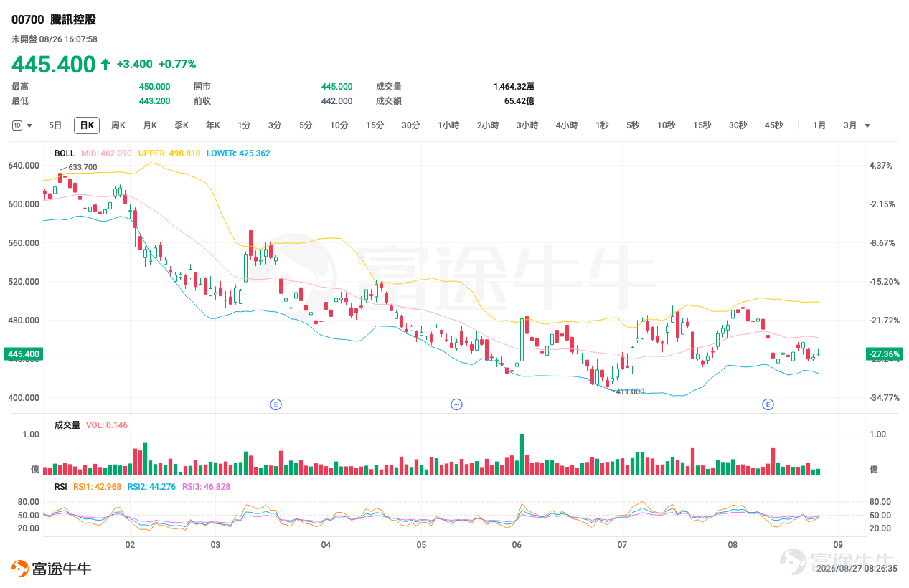Select the 1分 interval

pos(244,125)
